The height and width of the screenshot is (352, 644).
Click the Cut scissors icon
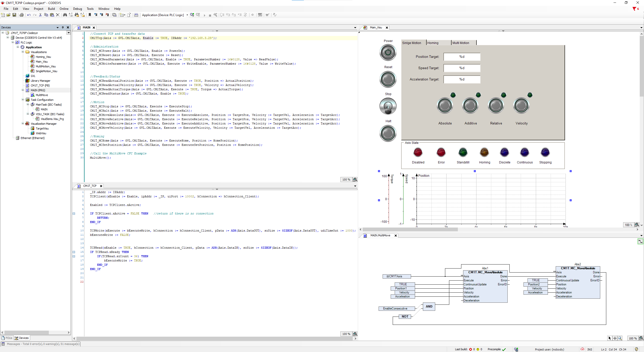40,15
